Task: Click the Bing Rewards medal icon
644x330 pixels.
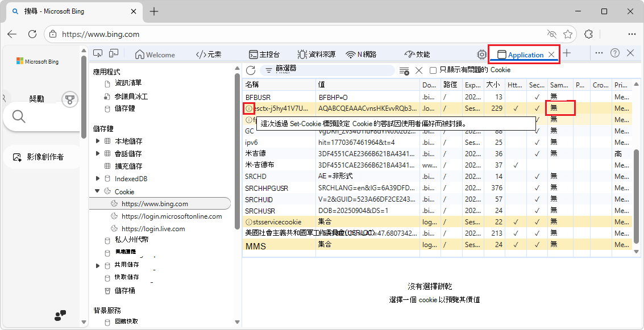Action: pyautogui.click(x=69, y=99)
